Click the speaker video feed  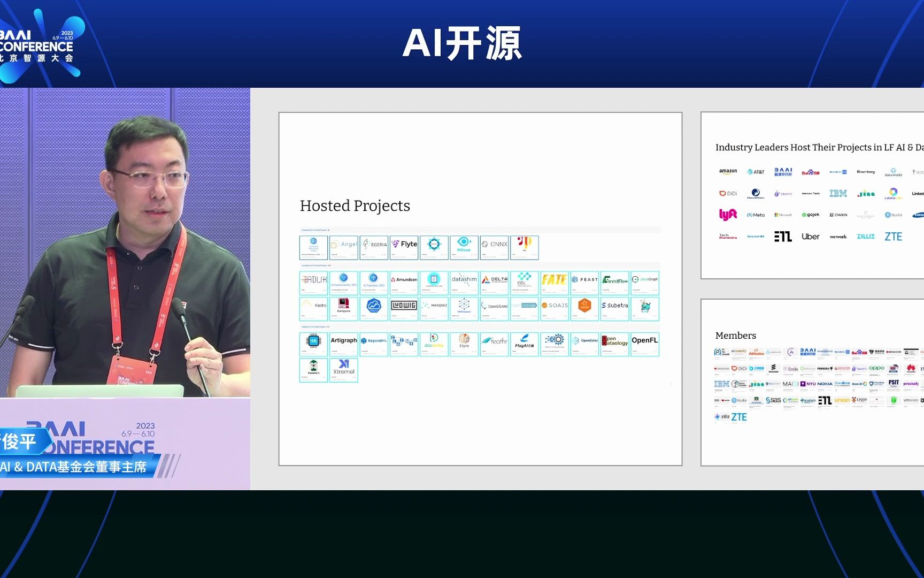(125, 242)
